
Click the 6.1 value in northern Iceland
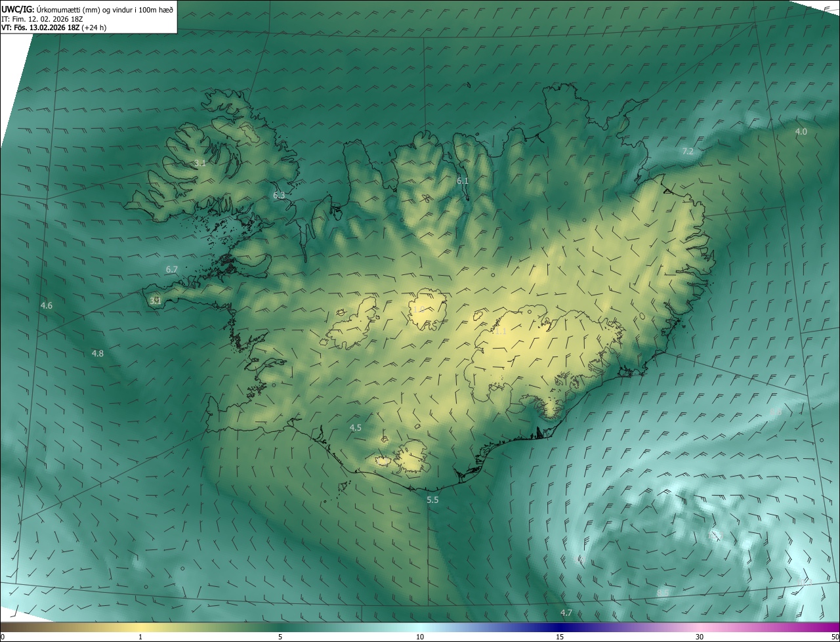coord(463,181)
